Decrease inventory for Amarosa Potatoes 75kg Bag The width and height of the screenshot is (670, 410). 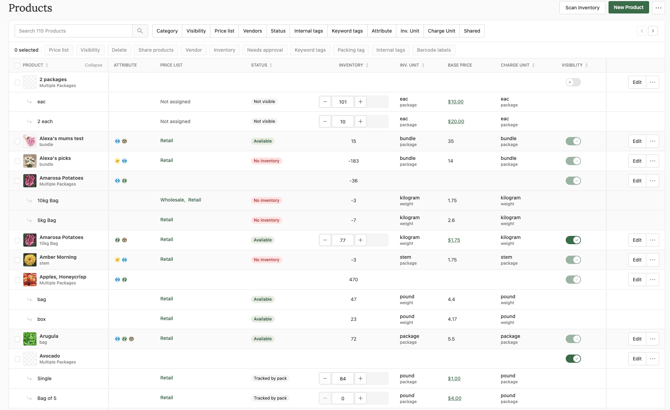point(325,240)
